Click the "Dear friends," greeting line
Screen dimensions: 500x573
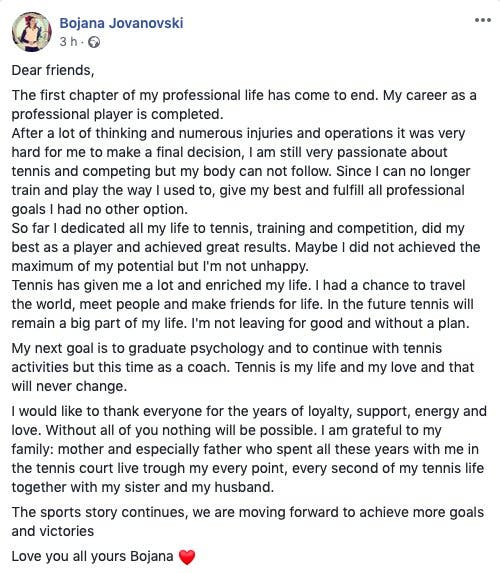53,70
